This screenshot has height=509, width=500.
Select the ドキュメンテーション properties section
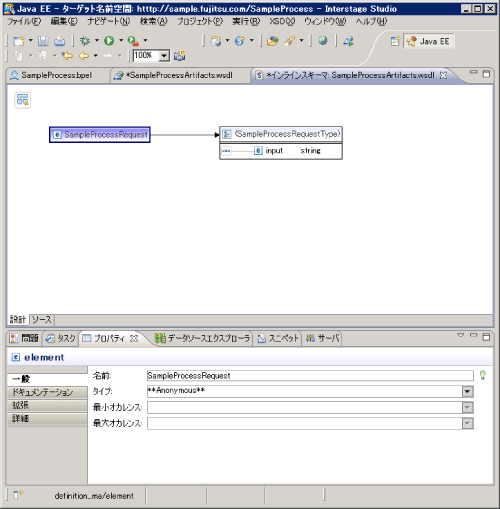[47, 392]
